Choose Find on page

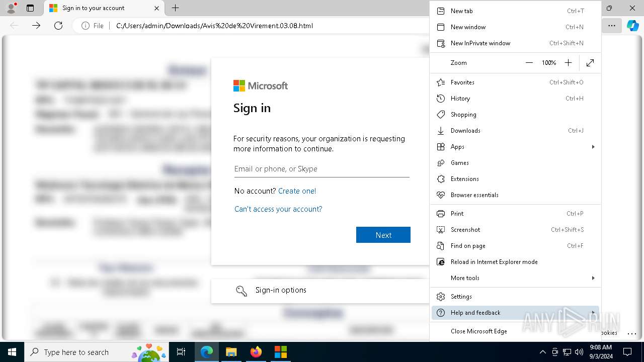point(515,246)
